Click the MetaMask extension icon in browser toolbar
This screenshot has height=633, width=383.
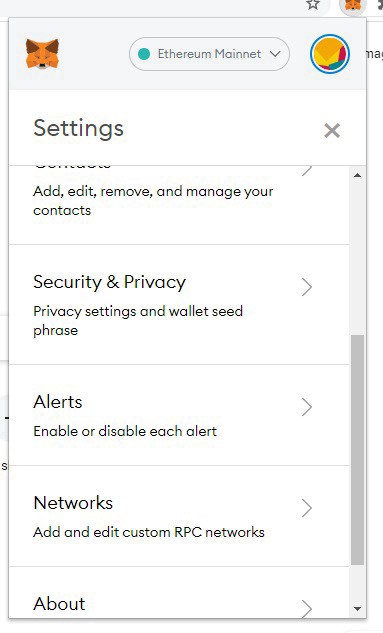tap(353, 6)
